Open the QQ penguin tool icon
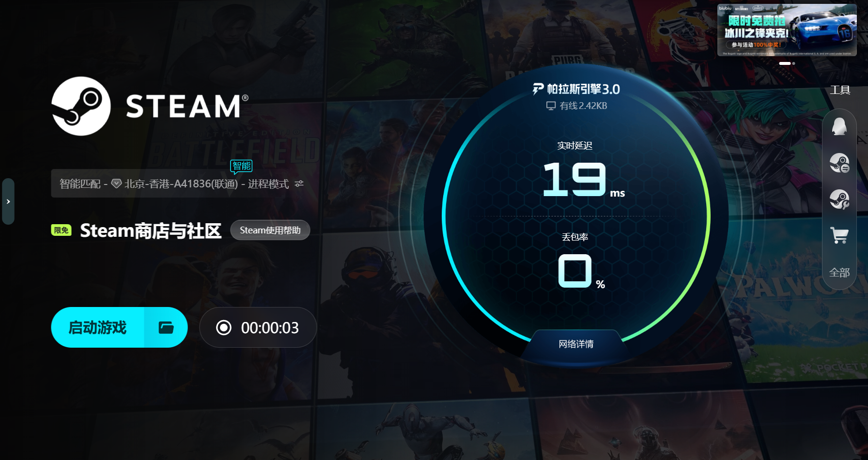This screenshot has height=460, width=868. click(839, 127)
